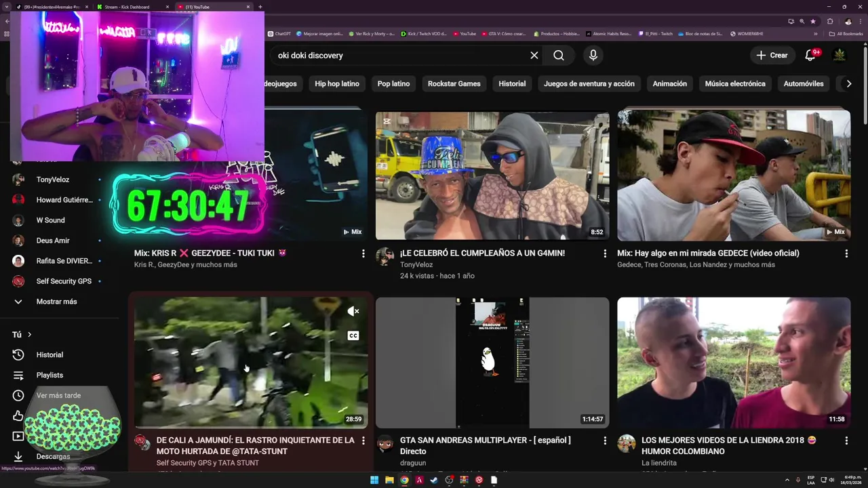This screenshot has height=488, width=868.
Task: Select the Automóviles filter chip
Action: click(x=804, y=84)
